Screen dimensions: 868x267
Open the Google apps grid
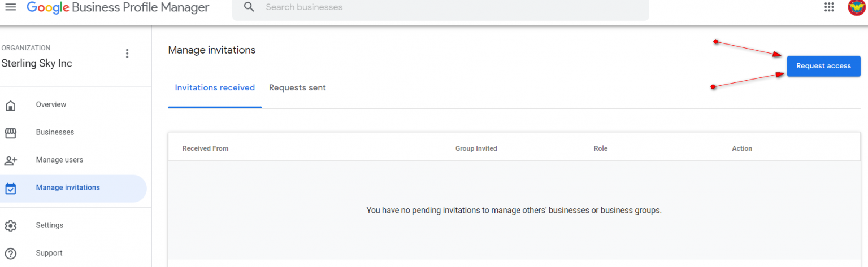coord(829,7)
